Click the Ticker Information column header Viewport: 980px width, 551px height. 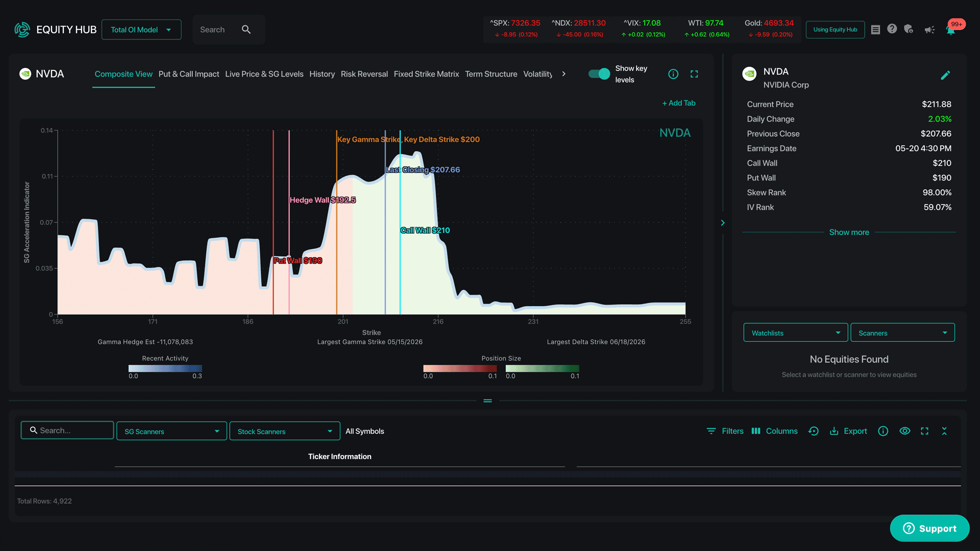(x=339, y=457)
